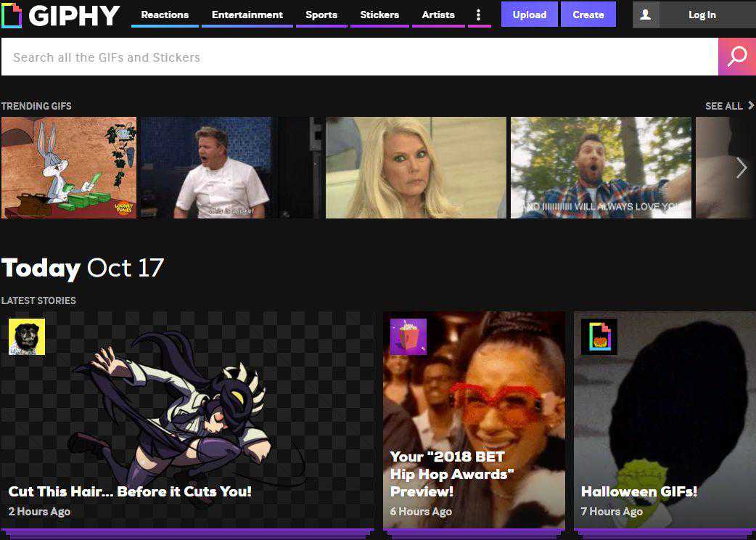Open the Entertainment category

pos(247,15)
